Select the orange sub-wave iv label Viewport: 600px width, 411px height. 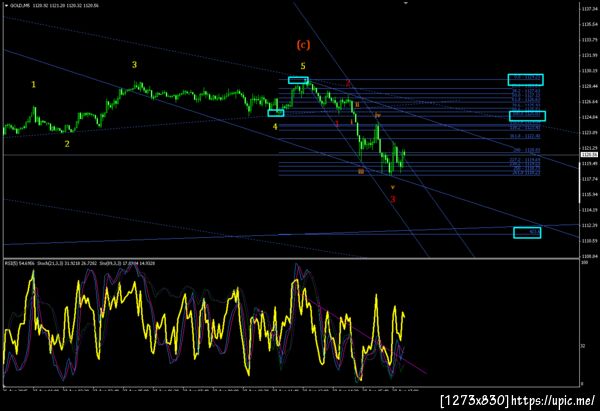coord(378,115)
